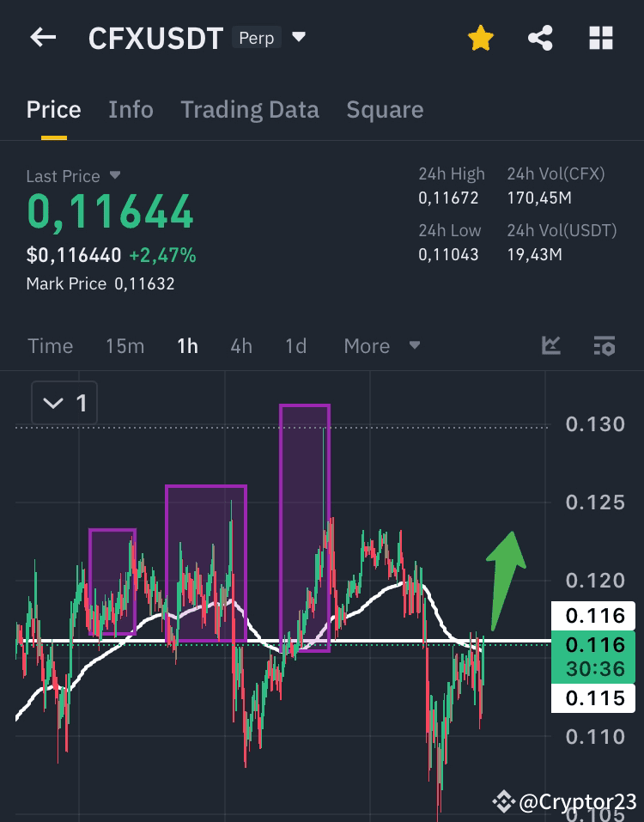Click the +2,47% change value
The width and height of the screenshot is (644, 822).
point(162,255)
